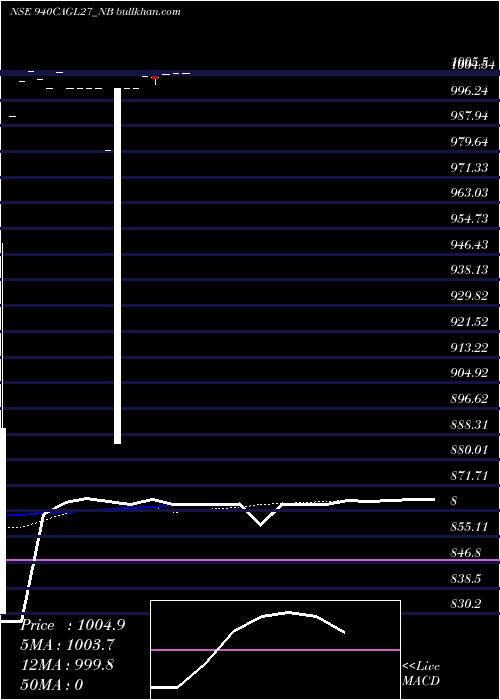This screenshot has height=700, width=500.
Task: Select the 996.24 price axis label
Action: click(469, 91)
